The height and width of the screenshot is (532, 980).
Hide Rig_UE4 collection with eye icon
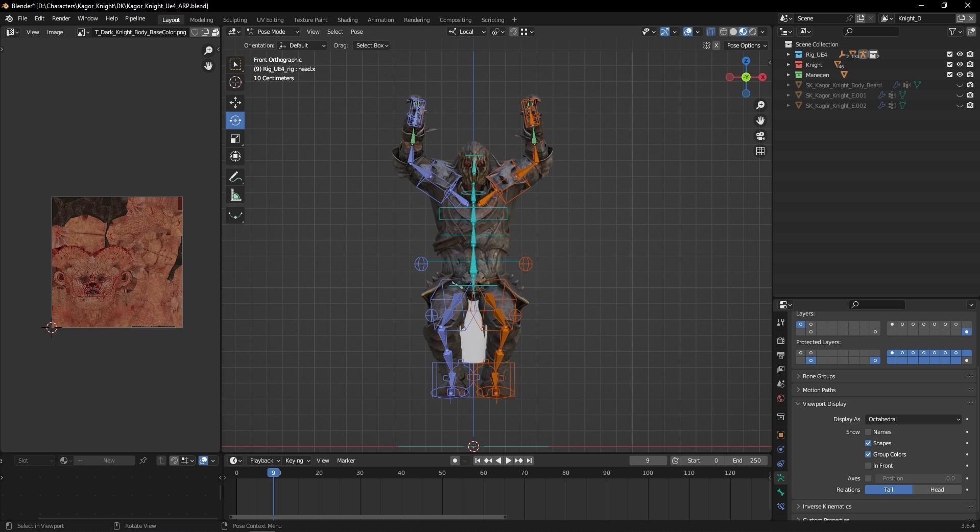tap(960, 54)
